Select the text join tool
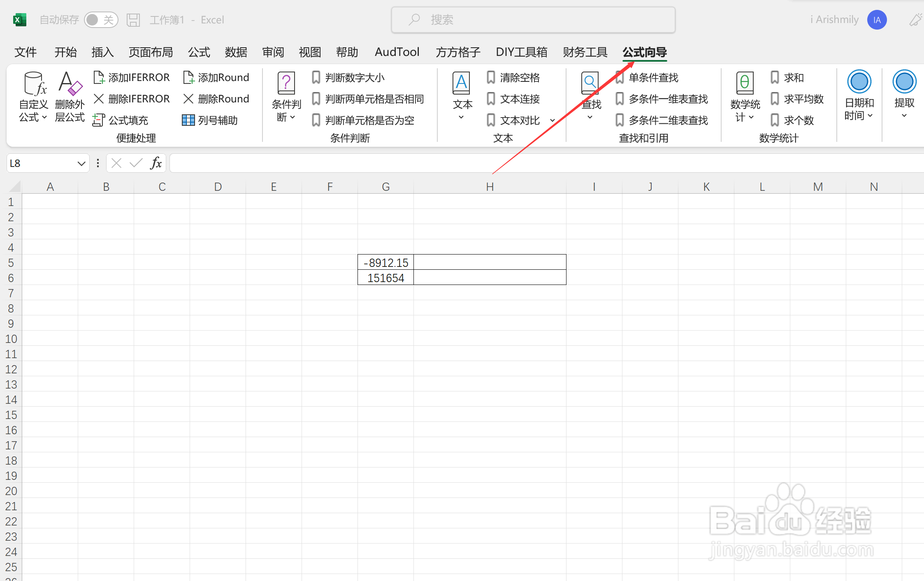Viewport: 924px width, 581px height. pyautogui.click(x=513, y=99)
